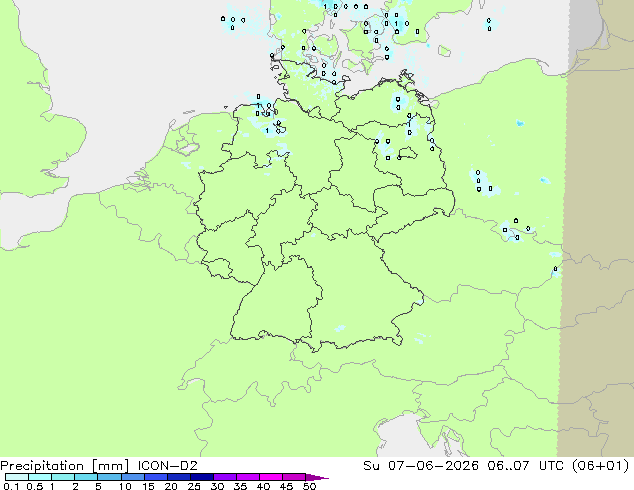This screenshot has width=634, height=490.
Task: Click the date 'Su 07-06-2026'
Action: 421,465
